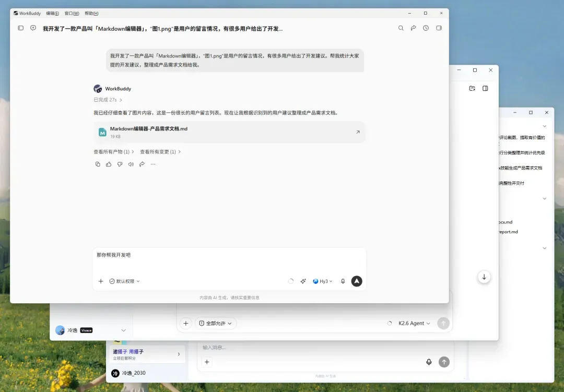Toggle side panel in second window
This screenshot has width=564, height=392.
pyautogui.click(x=485, y=88)
